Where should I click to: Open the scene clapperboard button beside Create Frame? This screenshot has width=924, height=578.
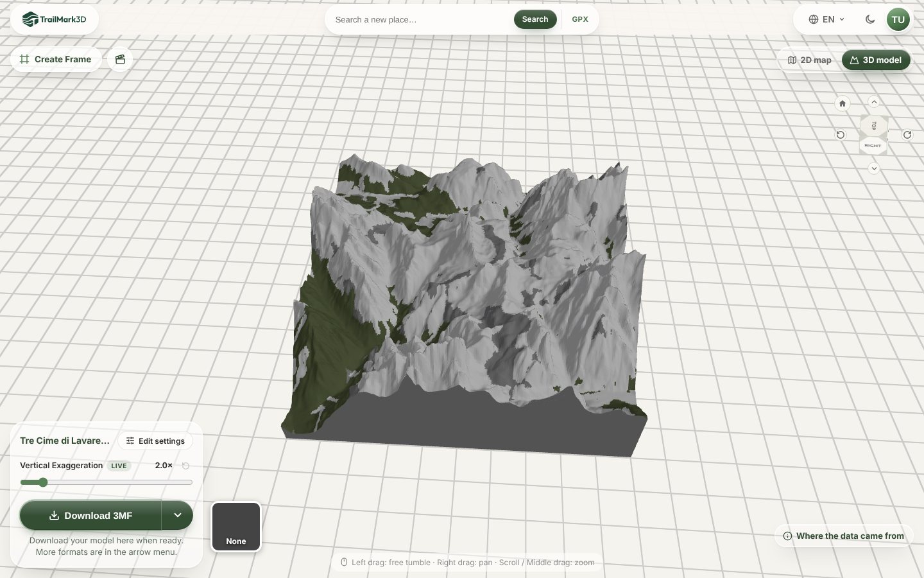tap(120, 59)
